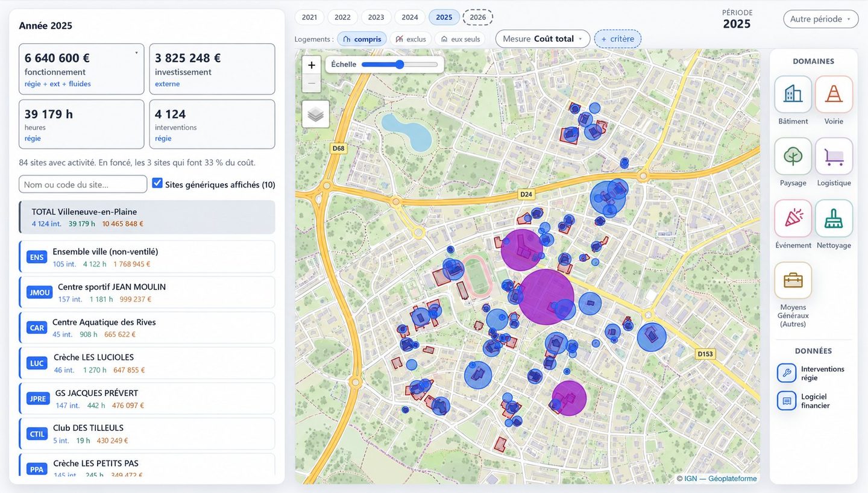Zoom out on the map

tap(312, 83)
